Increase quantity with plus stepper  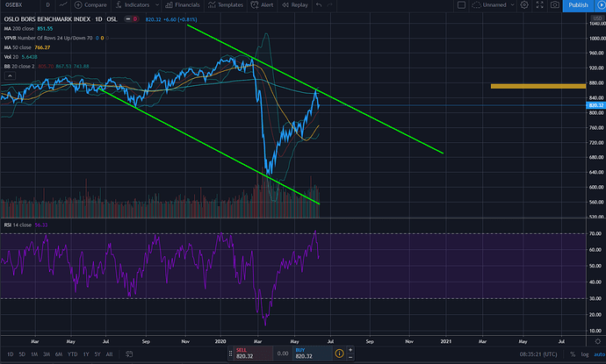pyautogui.click(x=350, y=350)
